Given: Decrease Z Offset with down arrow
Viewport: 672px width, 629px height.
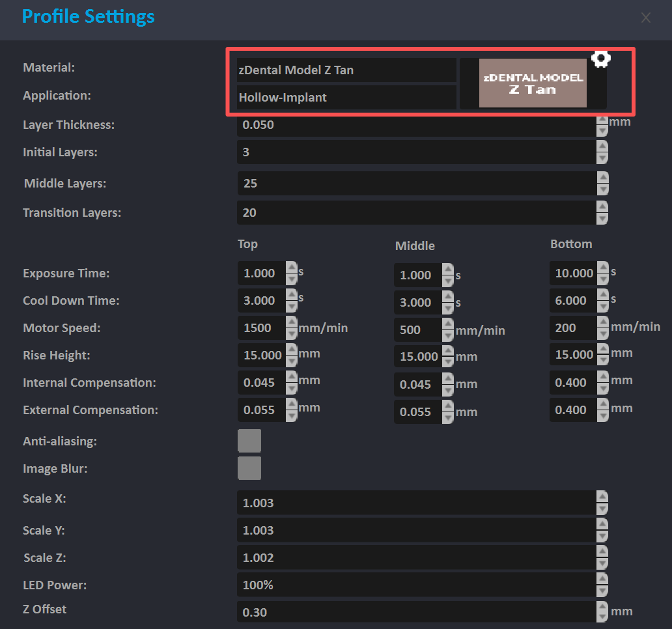Looking at the screenshot, I should (x=602, y=617).
